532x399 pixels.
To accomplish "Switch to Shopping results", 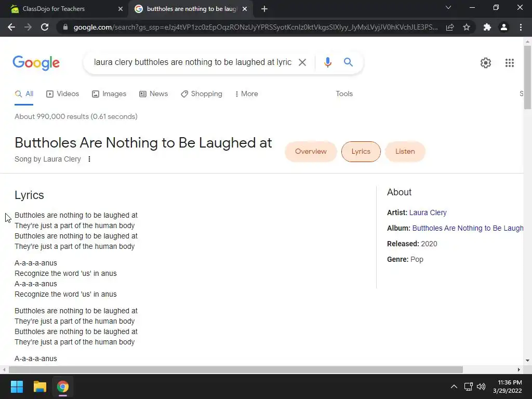I will pos(202,94).
